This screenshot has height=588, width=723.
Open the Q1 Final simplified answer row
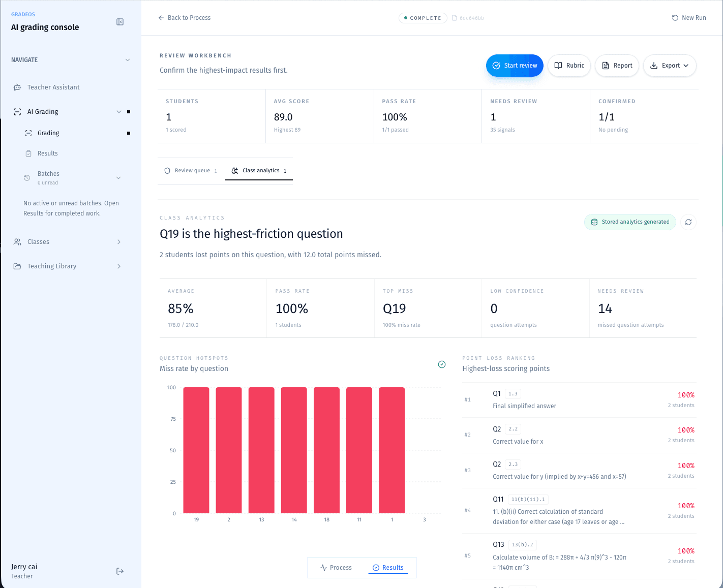click(579, 400)
